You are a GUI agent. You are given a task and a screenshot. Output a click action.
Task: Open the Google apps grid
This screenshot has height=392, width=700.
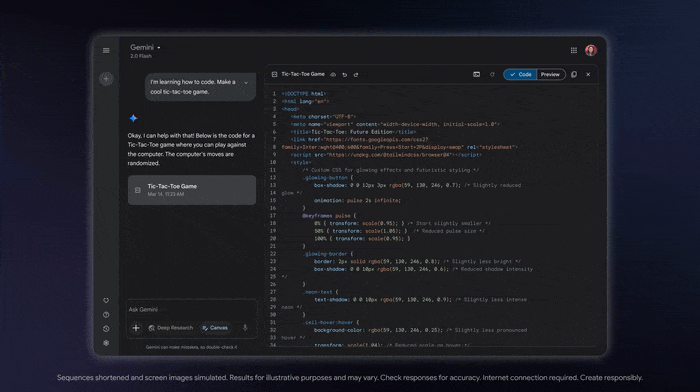574,50
